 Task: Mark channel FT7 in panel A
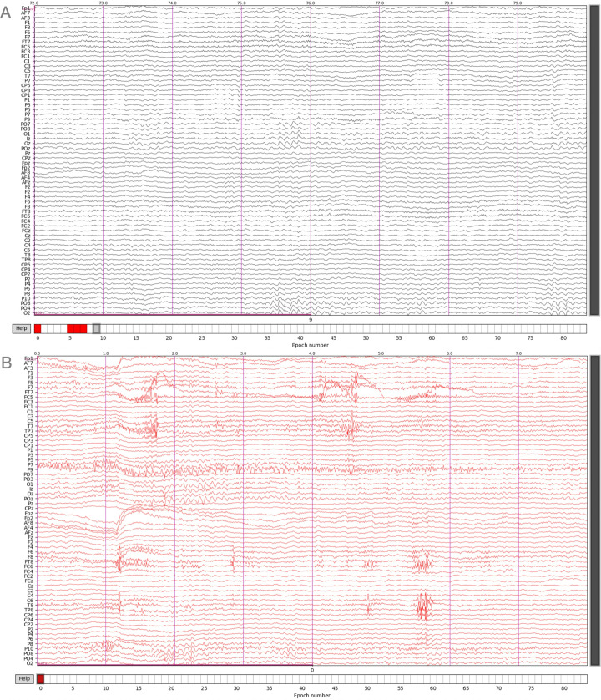tap(25, 42)
